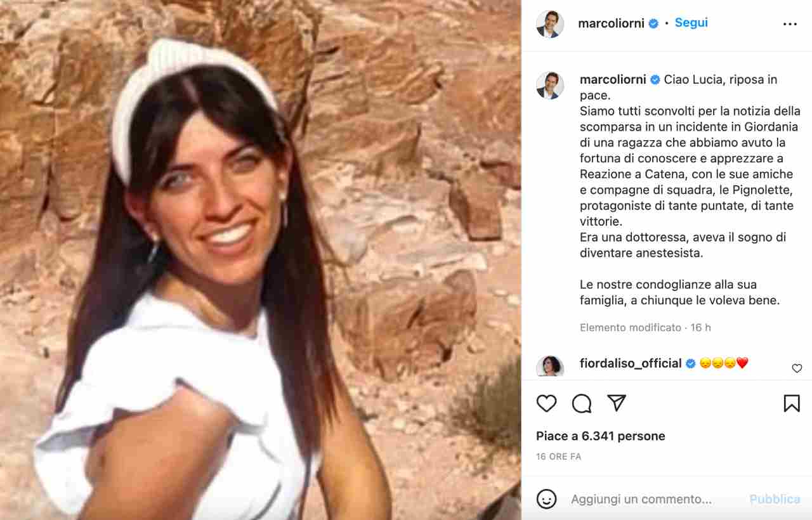The width and height of the screenshot is (812, 520).
Task: Open the comment bubble icon
Action: coord(582,403)
